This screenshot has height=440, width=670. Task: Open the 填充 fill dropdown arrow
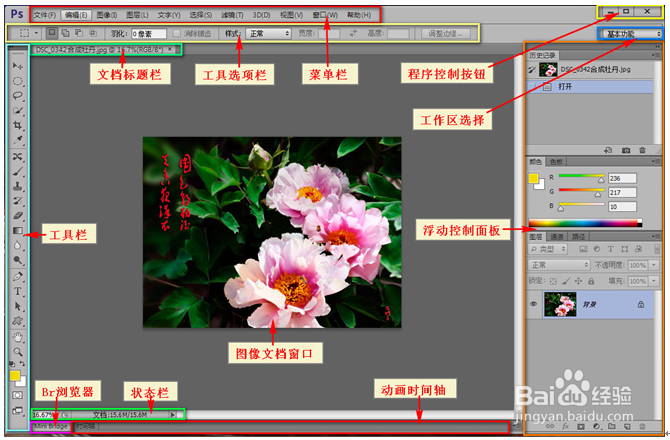(x=654, y=281)
